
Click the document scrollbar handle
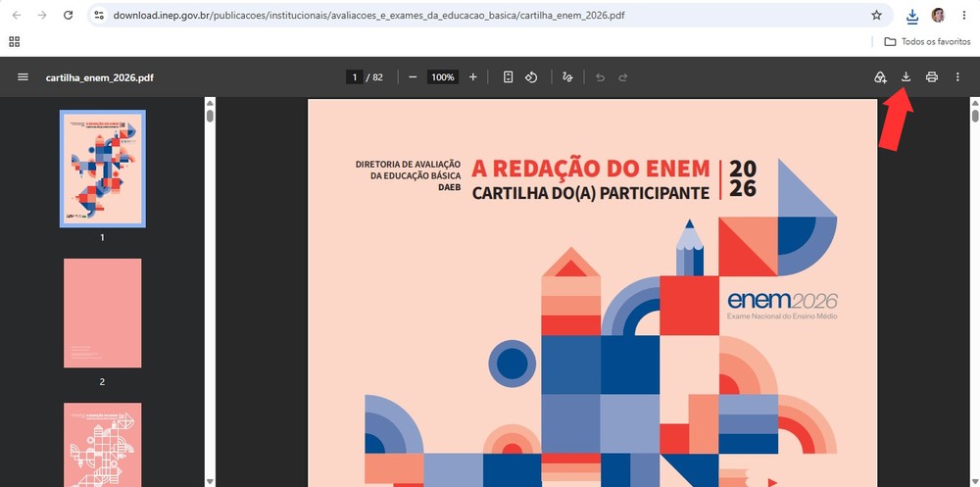[974, 116]
